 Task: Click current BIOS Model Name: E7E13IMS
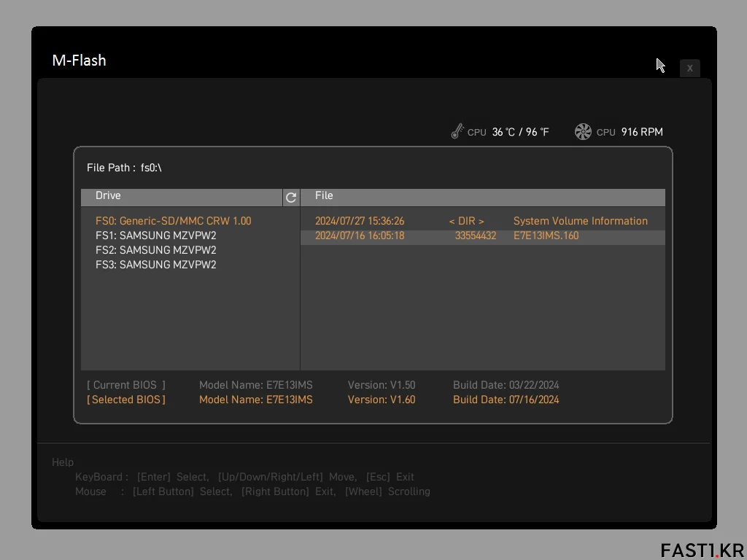click(x=256, y=385)
